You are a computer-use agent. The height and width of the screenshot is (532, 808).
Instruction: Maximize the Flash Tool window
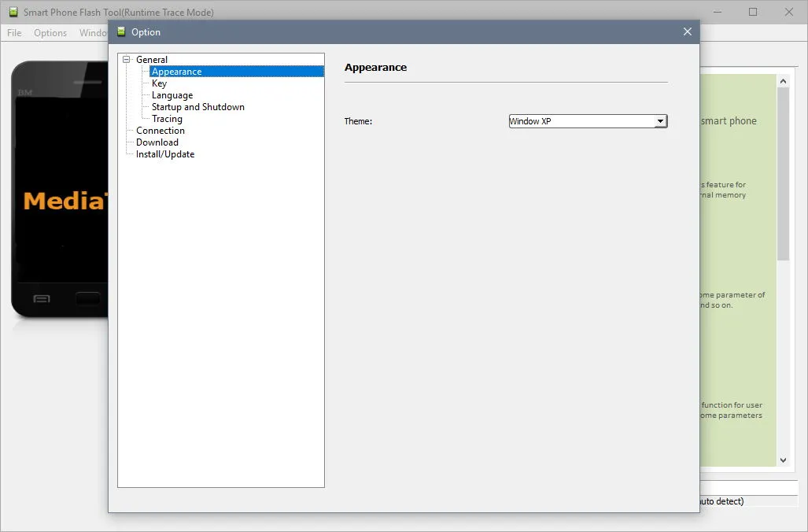click(x=753, y=12)
